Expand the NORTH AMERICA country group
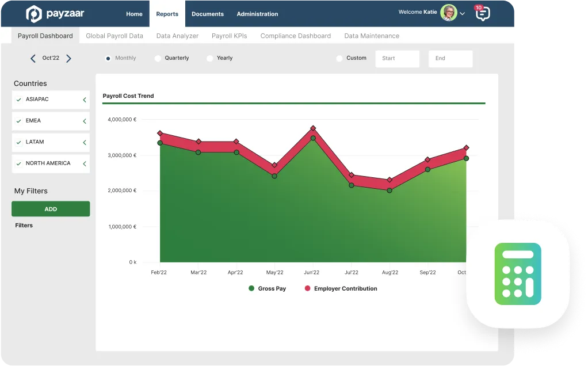The image size is (588, 366). click(x=83, y=163)
